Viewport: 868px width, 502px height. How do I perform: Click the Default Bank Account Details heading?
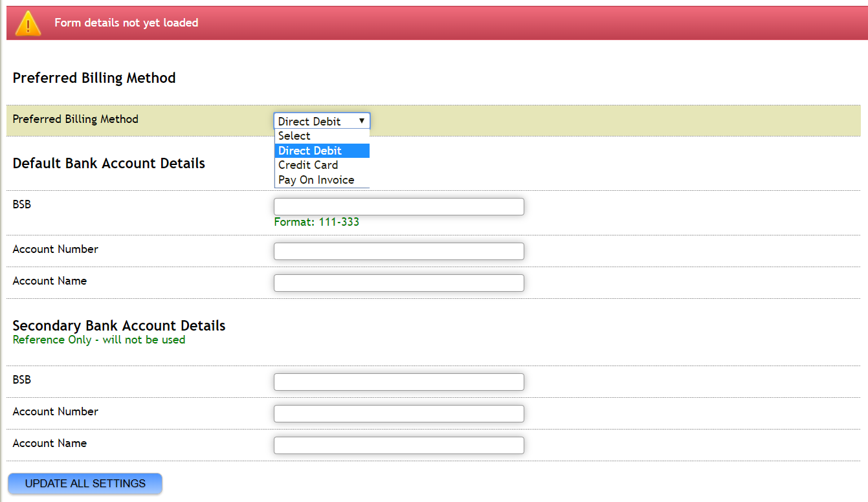109,163
